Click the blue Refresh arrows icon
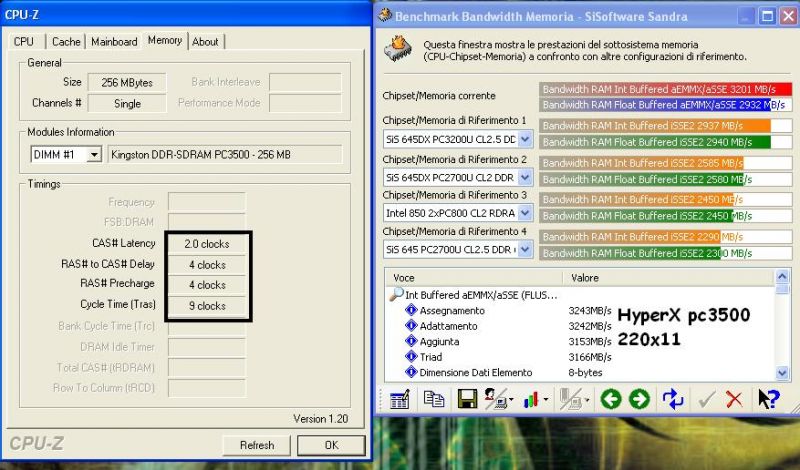The height and width of the screenshot is (470, 800). [672, 399]
